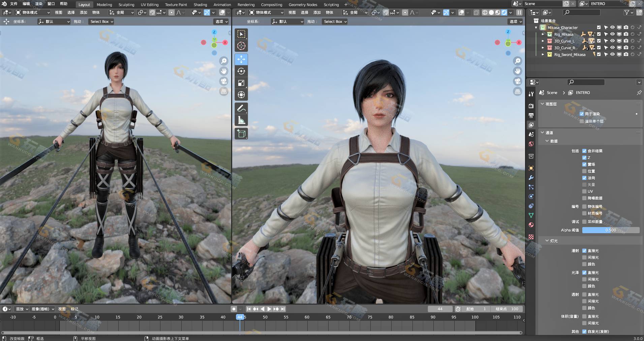Screen dimensions: 644x341
Task: Open Modifier properties wrench tab
Action: [531, 178]
